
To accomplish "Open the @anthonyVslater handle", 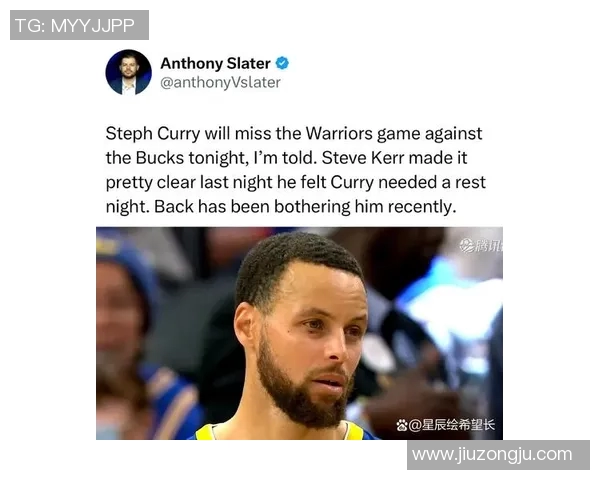I will tap(220, 82).
